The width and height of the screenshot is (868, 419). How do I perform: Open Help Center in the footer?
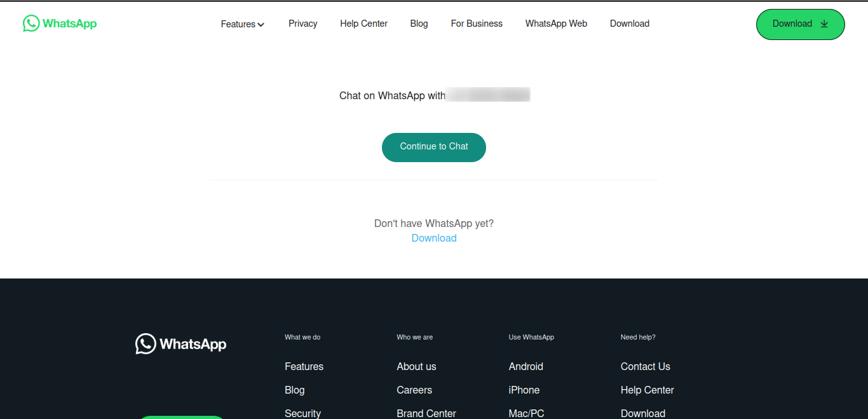[x=647, y=390]
